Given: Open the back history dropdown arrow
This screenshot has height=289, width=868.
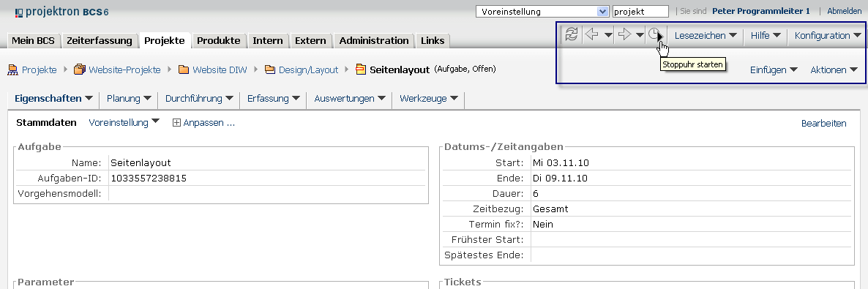Looking at the screenshot, I should [x=608, y=35].
